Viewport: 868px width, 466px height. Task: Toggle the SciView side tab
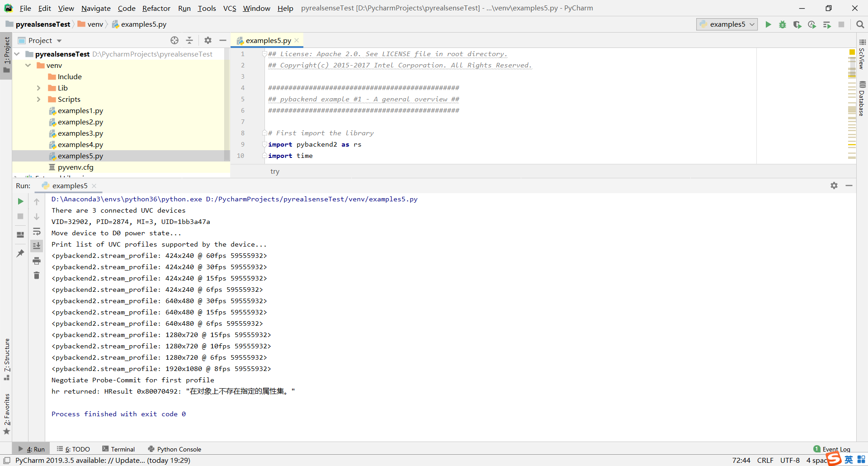tap(862, 54)
